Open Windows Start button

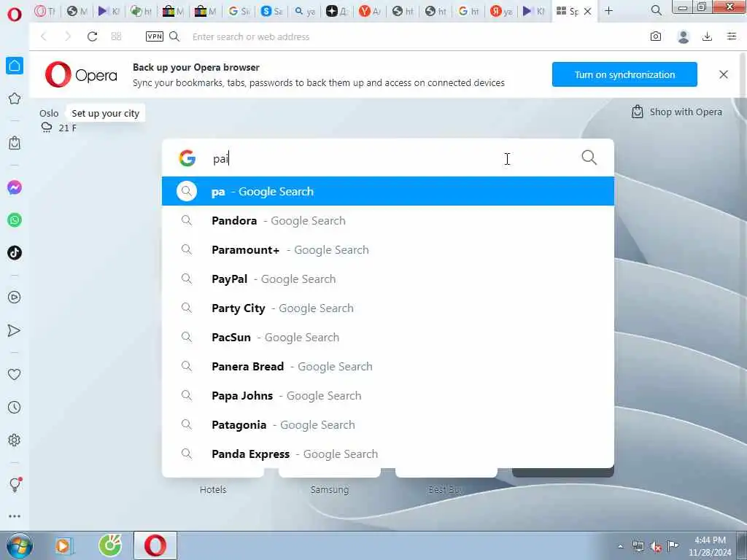pos(20,545)
